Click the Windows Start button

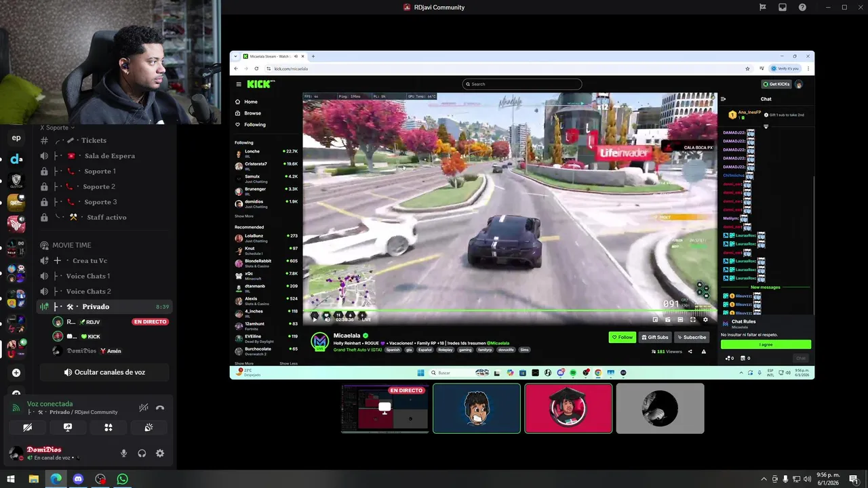(12, 479)
